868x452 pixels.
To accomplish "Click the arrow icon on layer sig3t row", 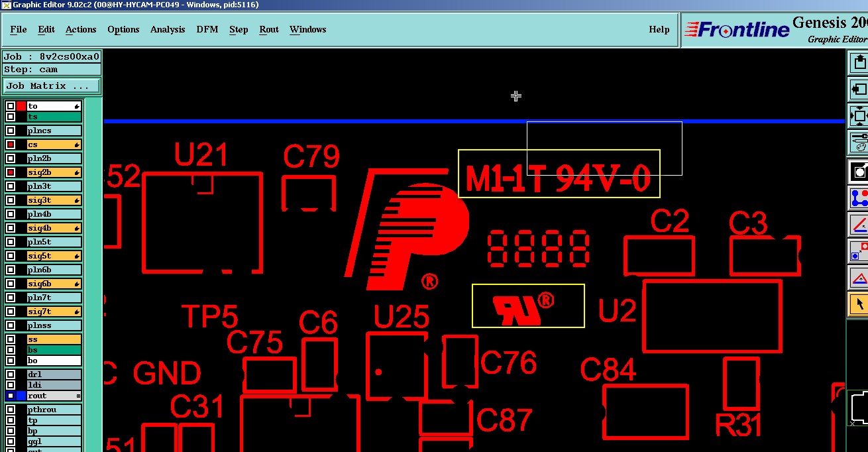I will tap(78, 200).
